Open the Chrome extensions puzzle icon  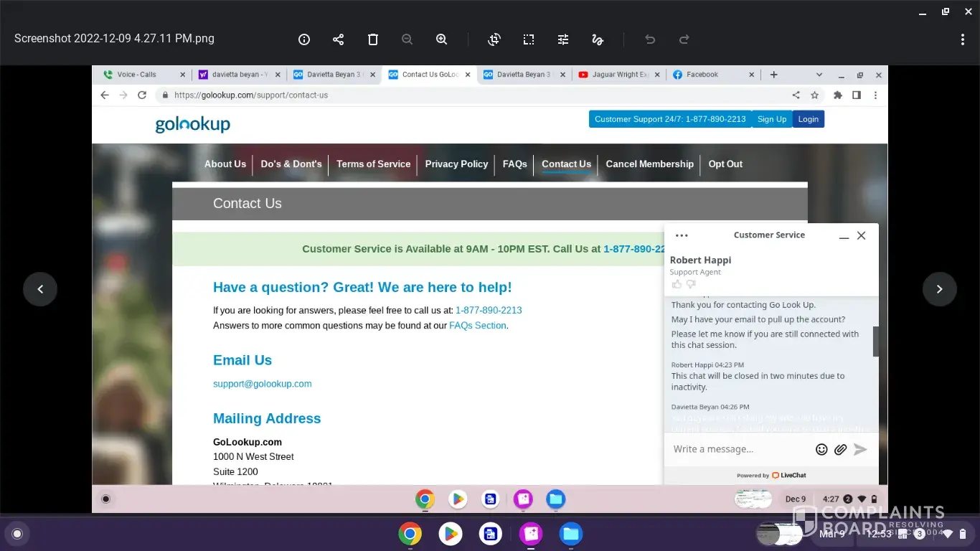[838, 95]
